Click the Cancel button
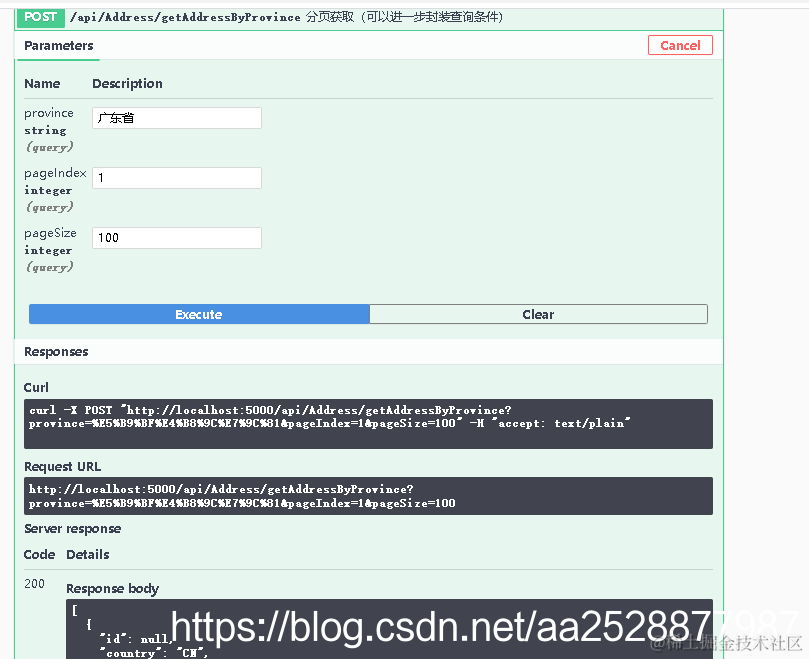809x659 pixels. pyautogui.click(x=680, y=45)
